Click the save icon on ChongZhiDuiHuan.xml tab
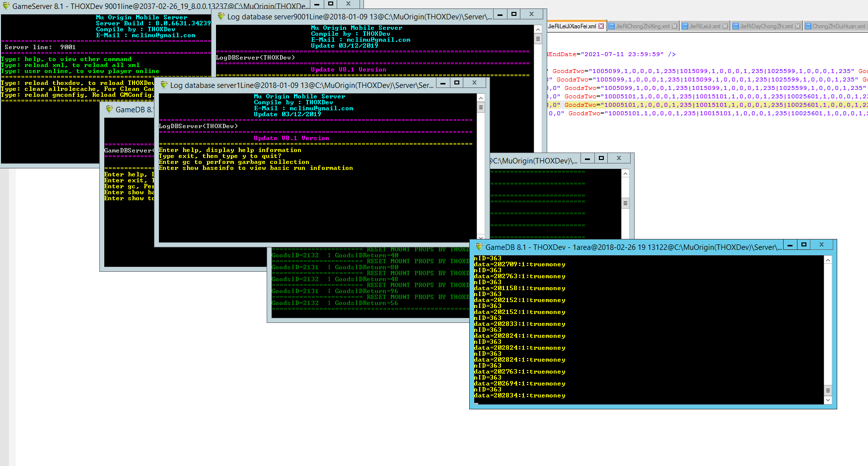The height and width of the screenshot is (466, 868). [x=808, y=26]
